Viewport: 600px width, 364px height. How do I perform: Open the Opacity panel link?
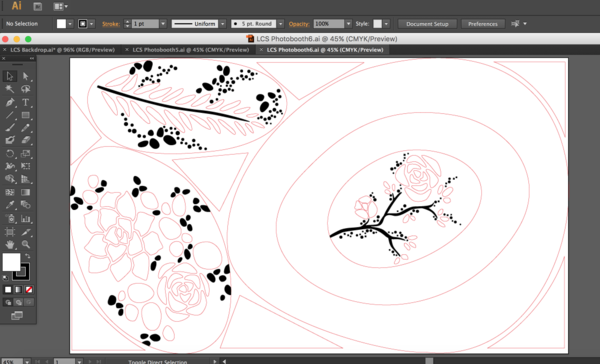coord(299,24)
